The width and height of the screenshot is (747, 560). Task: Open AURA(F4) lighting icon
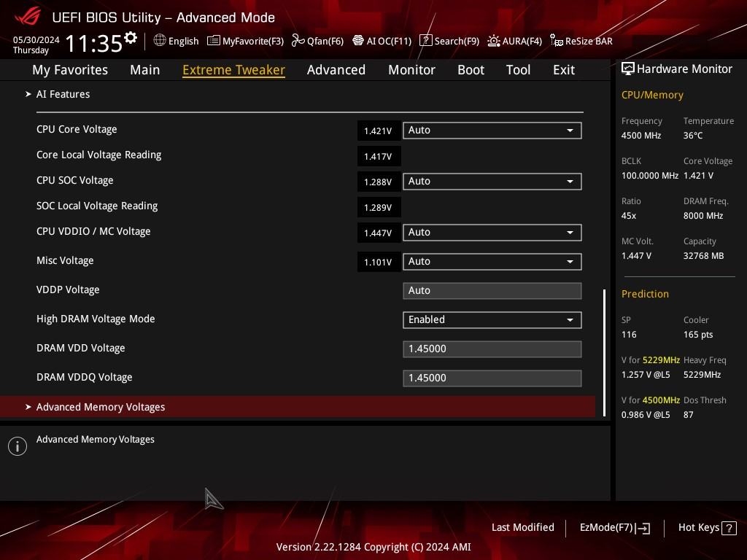coord(494,41)
